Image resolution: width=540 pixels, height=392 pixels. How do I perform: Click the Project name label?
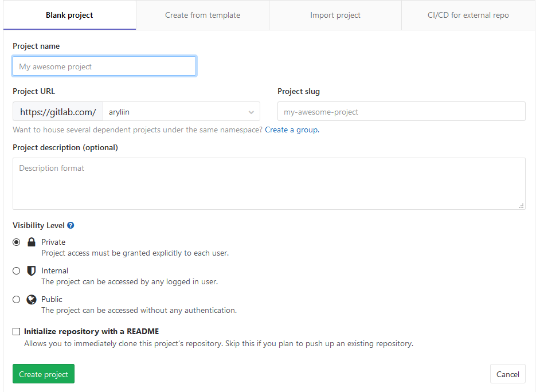(36, 46)
